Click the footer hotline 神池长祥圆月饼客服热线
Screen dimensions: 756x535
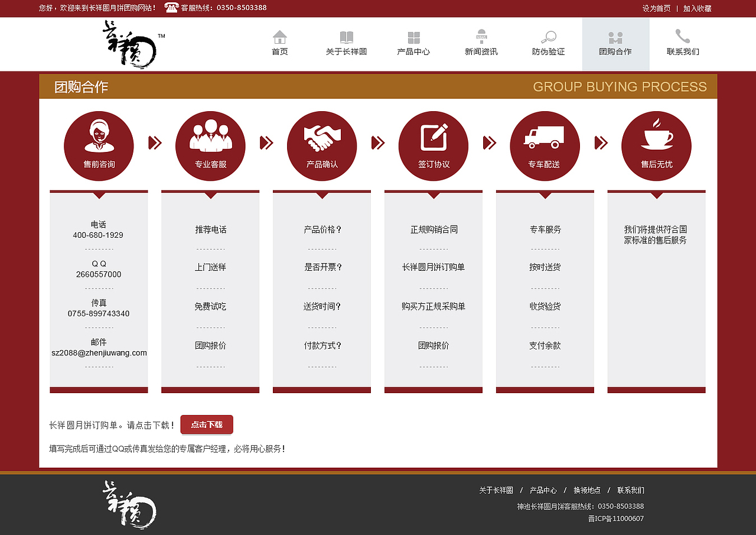pos(556,506)
